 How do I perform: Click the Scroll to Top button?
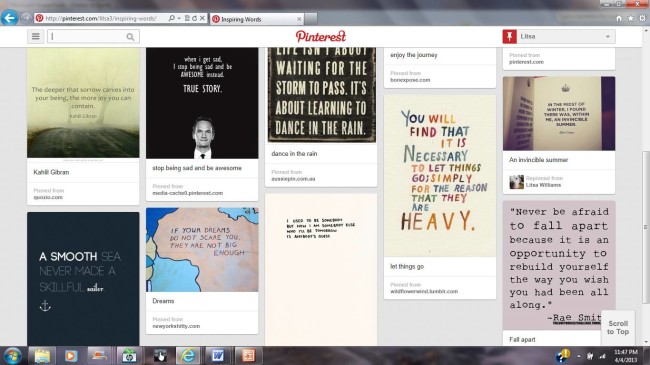(x=618, y=328)
